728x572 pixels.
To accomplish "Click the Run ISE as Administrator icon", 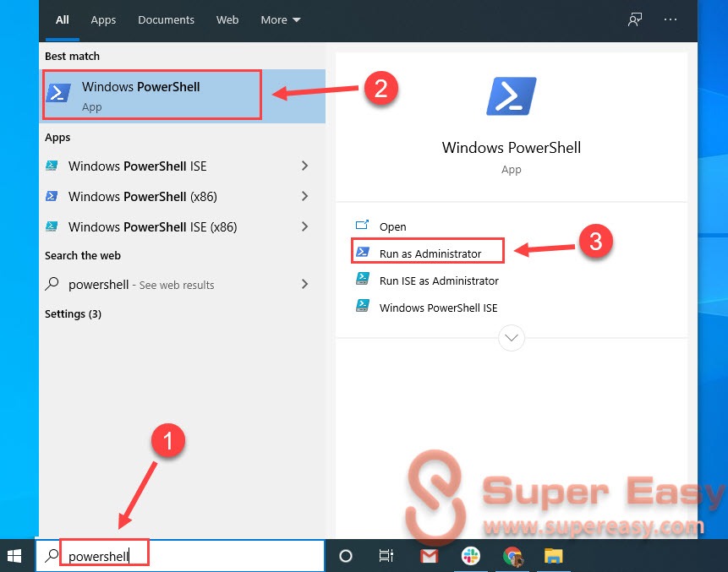I will [x=362, y=279].
